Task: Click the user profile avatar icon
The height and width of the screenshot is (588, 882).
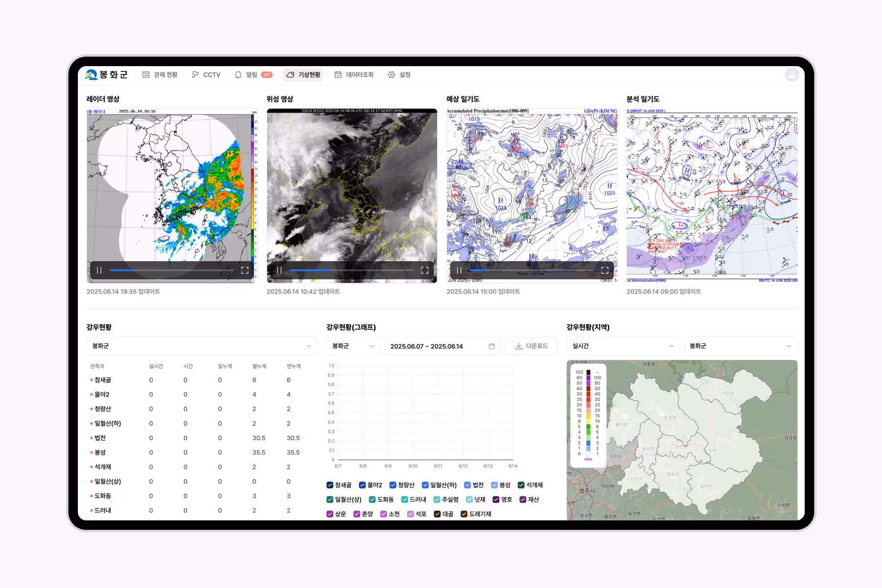Action: [791, 75]
